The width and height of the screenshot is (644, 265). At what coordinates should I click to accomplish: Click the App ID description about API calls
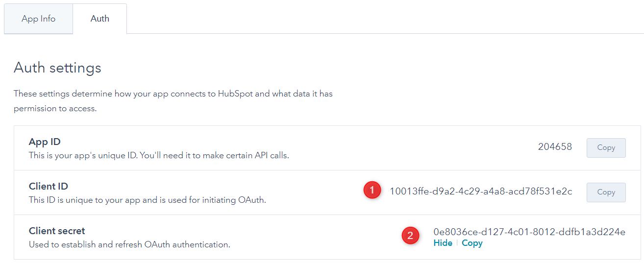tap(159, 156)
